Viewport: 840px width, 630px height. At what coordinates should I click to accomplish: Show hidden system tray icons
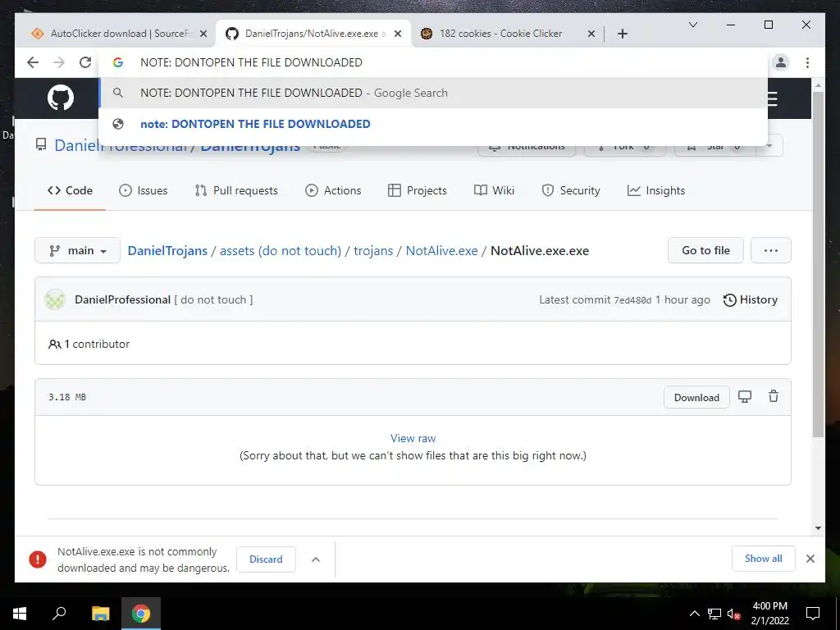(x=694, y=614)
